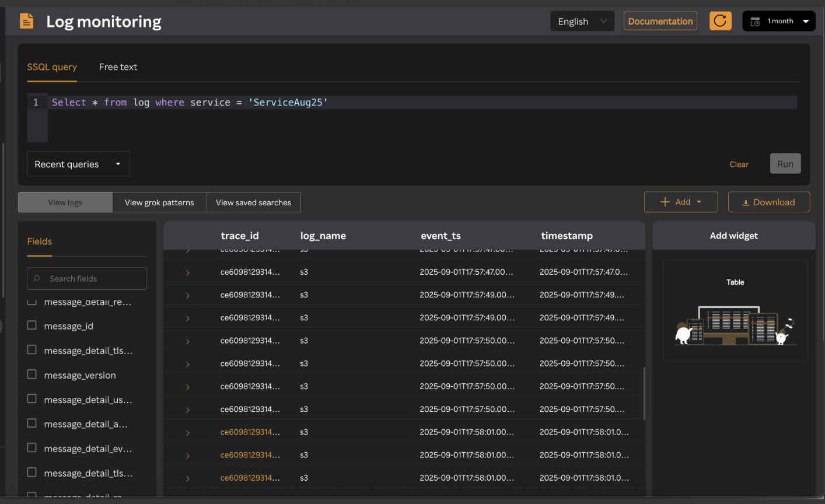Viewport: 825px width, 504px height.
Task: Open the 1 month time range dropdown
Action: pyautogui.click(x=779, y=22)
